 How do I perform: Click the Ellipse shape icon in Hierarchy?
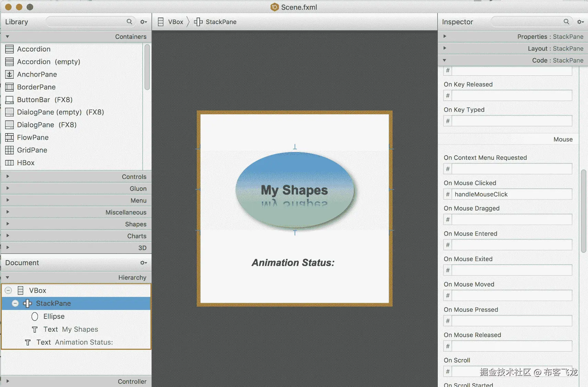35,316
